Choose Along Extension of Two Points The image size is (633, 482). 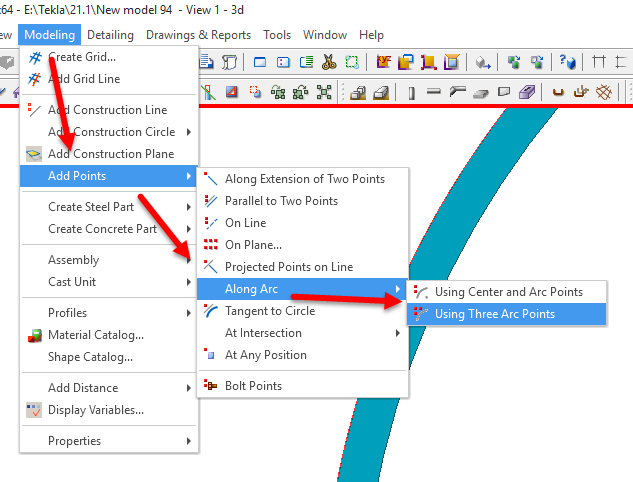[303, 179]
